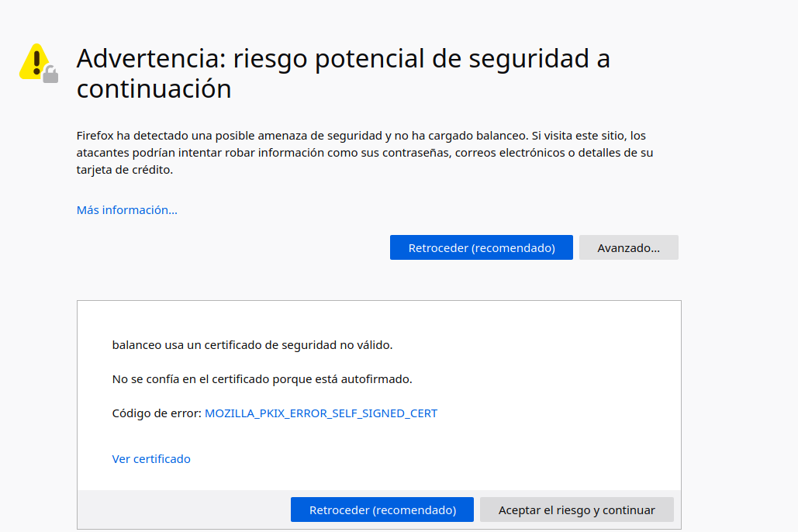
Task: Click the "Código de error:" label
Action: point(157,413)
